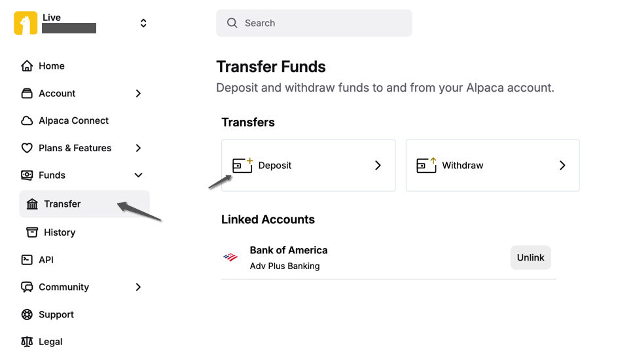Screen dimensions: 635x364
Task: Open the Deposit transfer card
Action: point(308,166)
